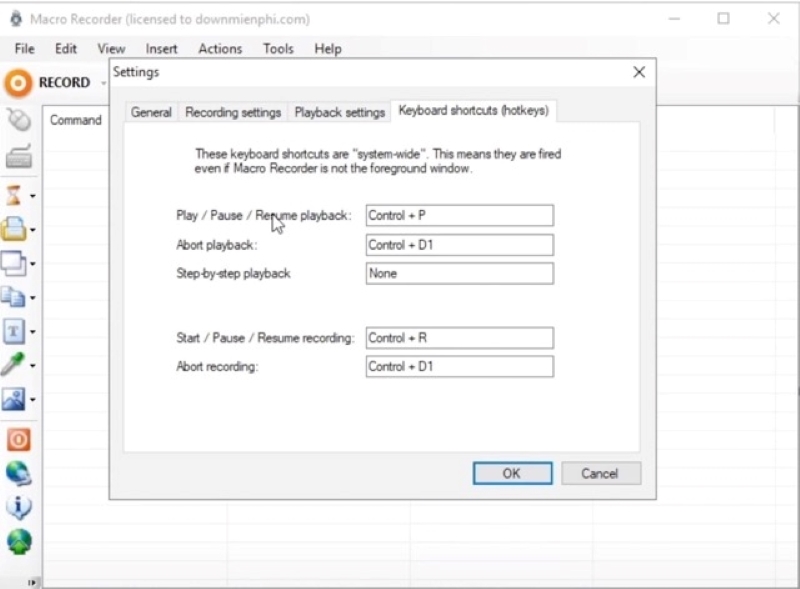Click the blue info icon in the sidebar

click(18, 507)
